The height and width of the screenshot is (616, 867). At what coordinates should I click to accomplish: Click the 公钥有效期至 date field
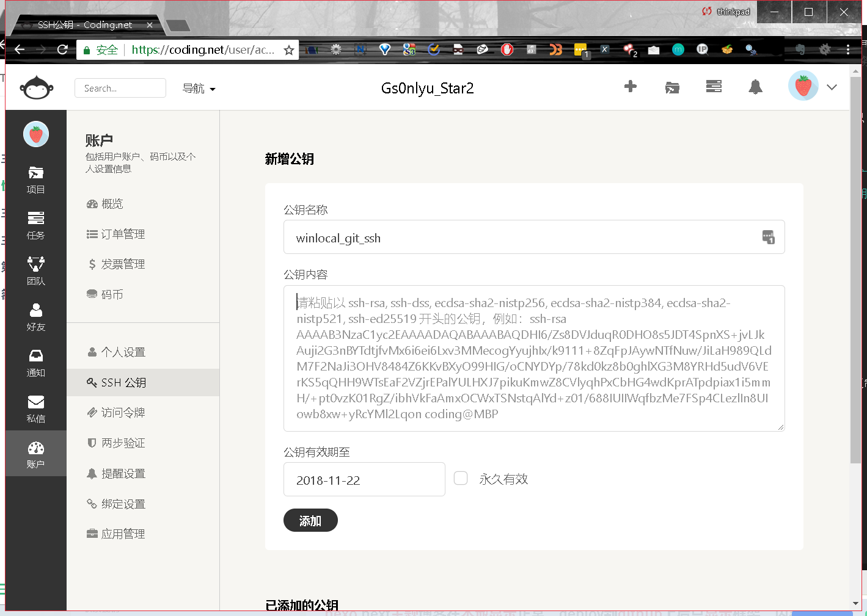(x=364, y=480)
